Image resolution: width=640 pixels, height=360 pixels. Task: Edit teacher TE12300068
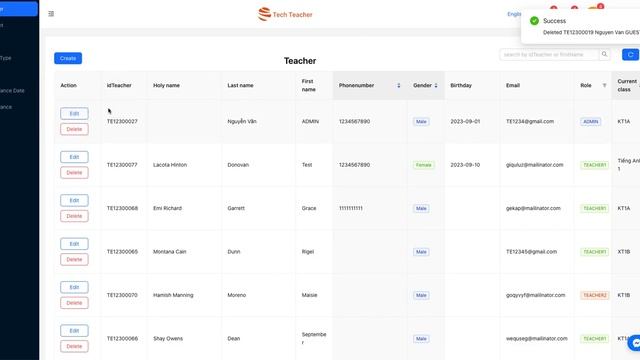[74, 200]
